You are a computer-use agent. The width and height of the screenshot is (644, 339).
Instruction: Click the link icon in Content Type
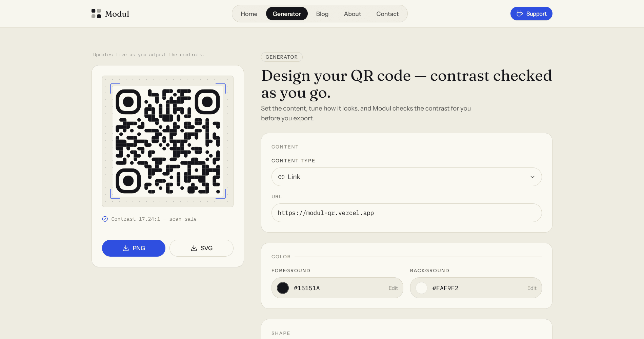[x=281, y=177]
